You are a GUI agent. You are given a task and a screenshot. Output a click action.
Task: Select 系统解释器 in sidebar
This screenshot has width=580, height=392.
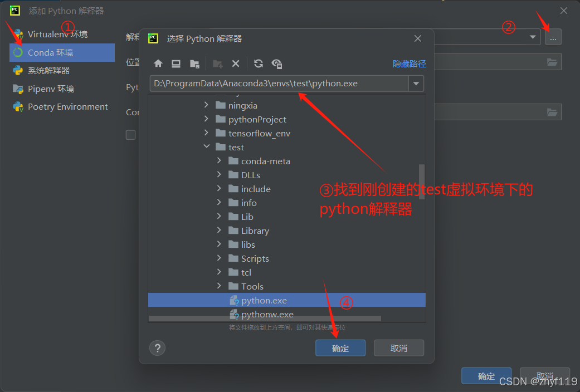coord(62,70)
